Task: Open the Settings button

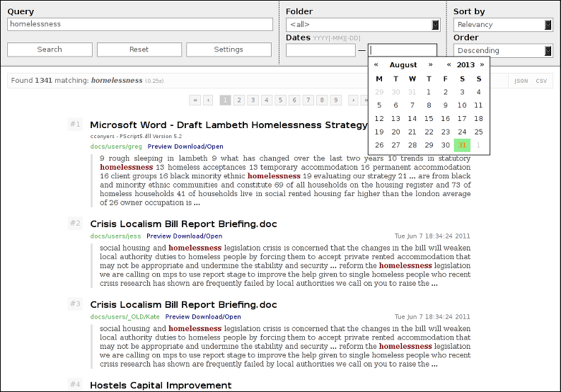Action: coord(229,50)
